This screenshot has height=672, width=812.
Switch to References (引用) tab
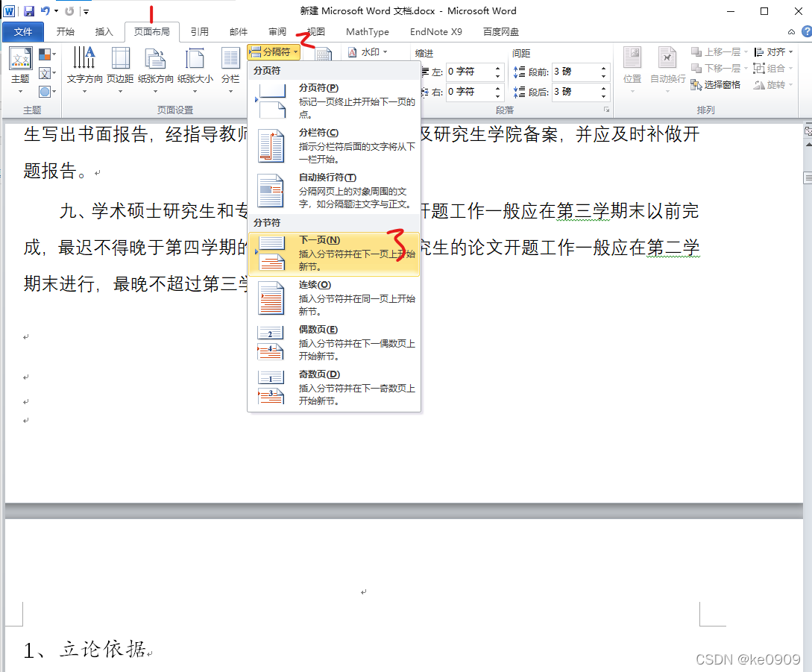coord(199,31)
